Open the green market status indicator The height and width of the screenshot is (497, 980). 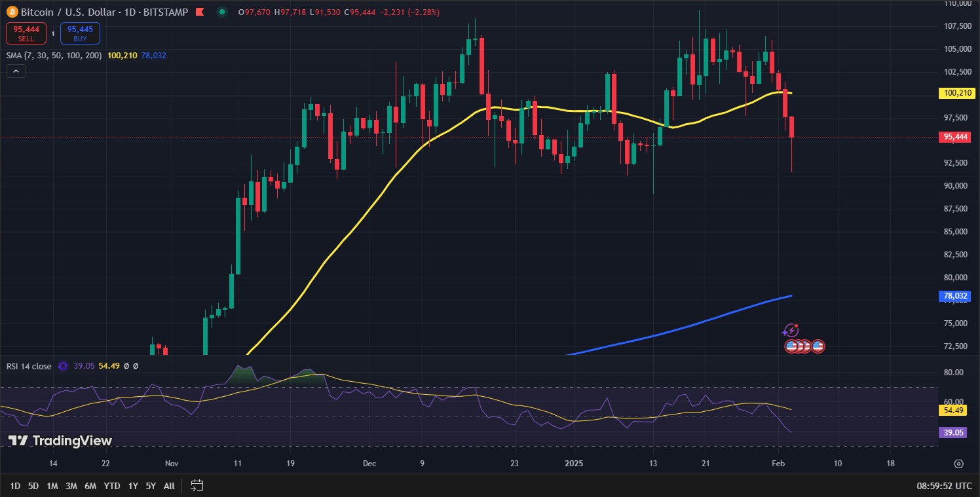coord(223,12)
